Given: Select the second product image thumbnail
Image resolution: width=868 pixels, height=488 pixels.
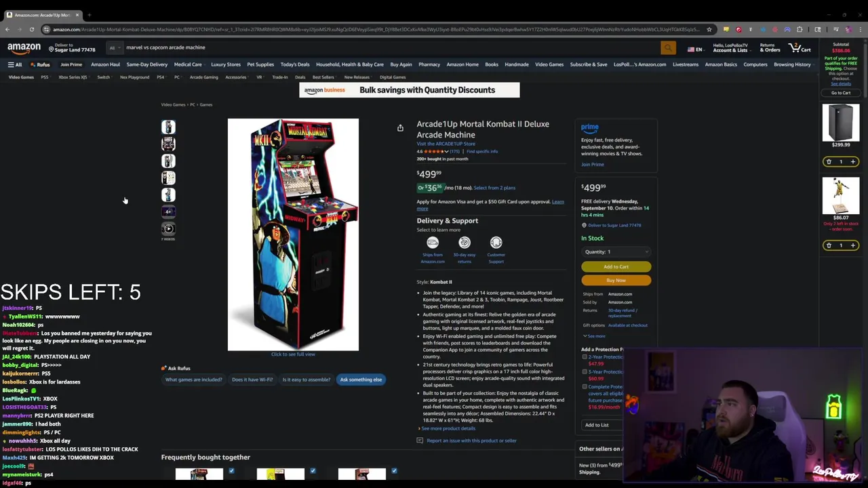Looking at the screenshot, I should 168,144.
